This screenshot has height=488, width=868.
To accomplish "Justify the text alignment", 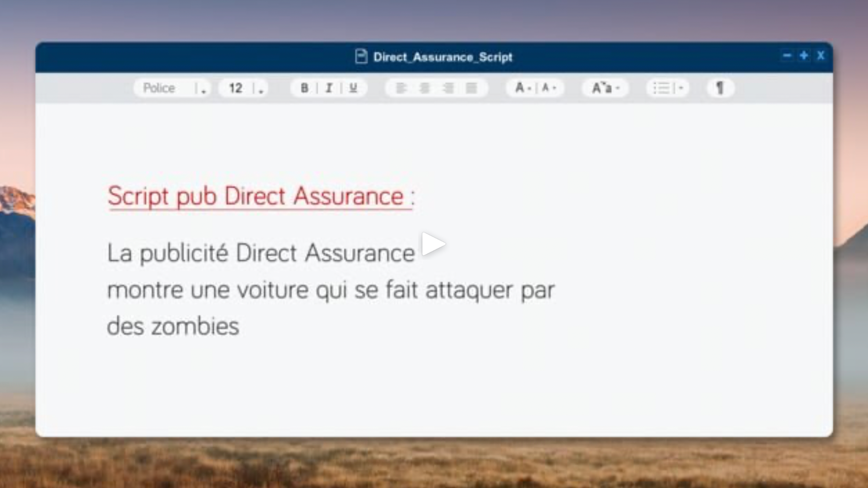I will click(x=472, y=88).
